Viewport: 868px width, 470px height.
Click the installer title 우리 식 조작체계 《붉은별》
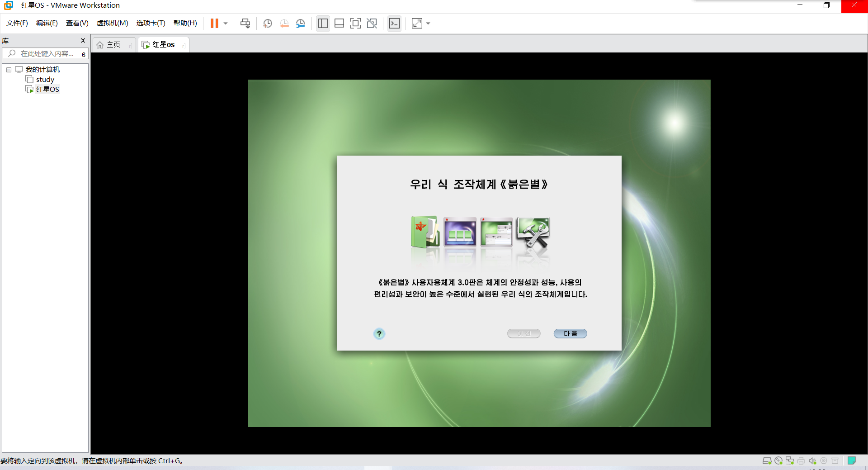coord(479,184)
